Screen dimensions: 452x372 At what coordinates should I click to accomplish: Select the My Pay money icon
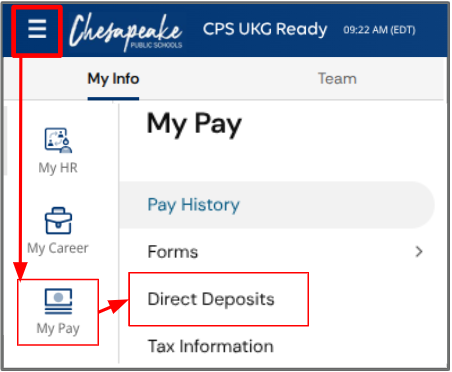[58, 301]
